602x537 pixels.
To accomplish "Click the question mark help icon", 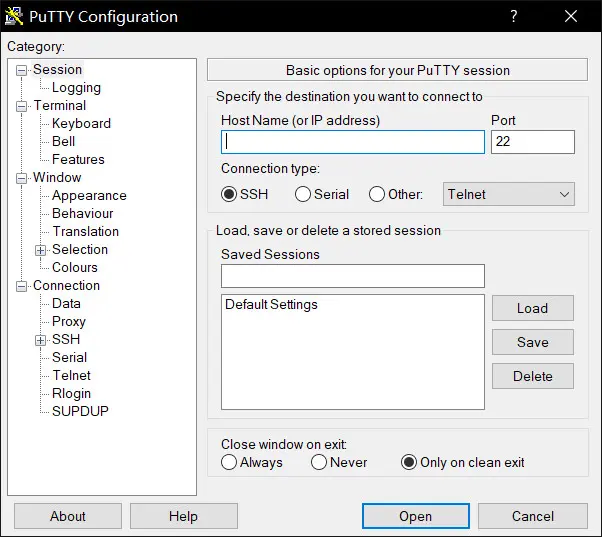I will tap(513, 16).
